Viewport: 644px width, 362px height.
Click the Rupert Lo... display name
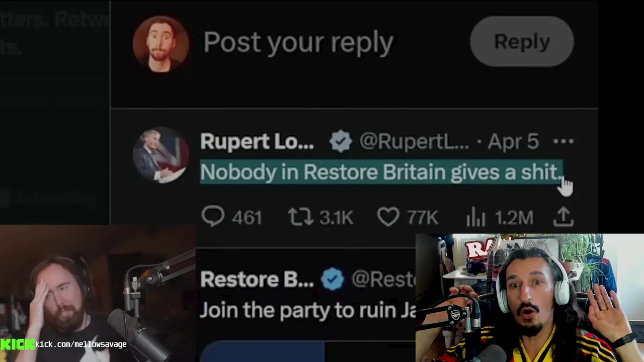coord(257,142)
